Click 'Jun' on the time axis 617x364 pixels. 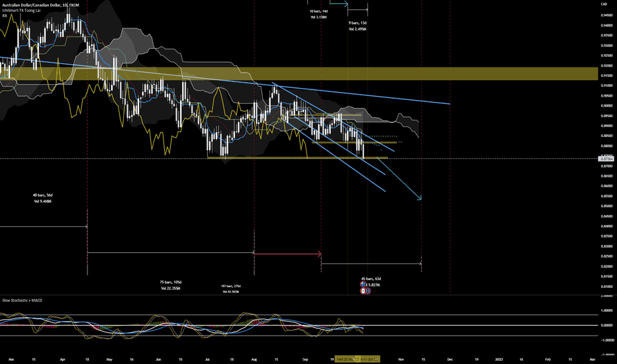158,359
